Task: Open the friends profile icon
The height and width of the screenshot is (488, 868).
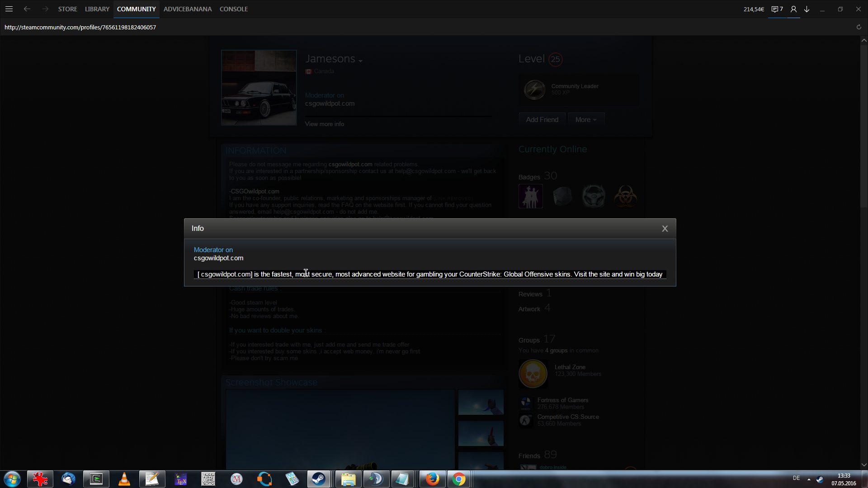Action: (x=793, y=9)
